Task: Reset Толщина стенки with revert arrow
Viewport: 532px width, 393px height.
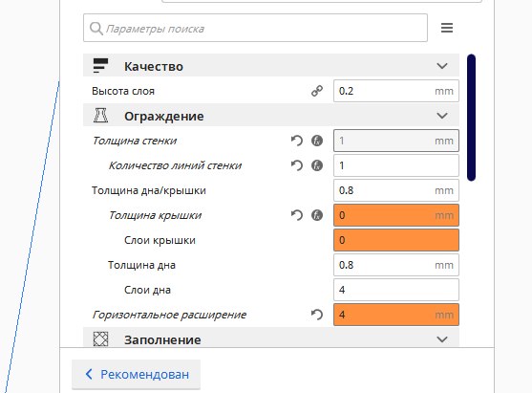Action: 296,141
